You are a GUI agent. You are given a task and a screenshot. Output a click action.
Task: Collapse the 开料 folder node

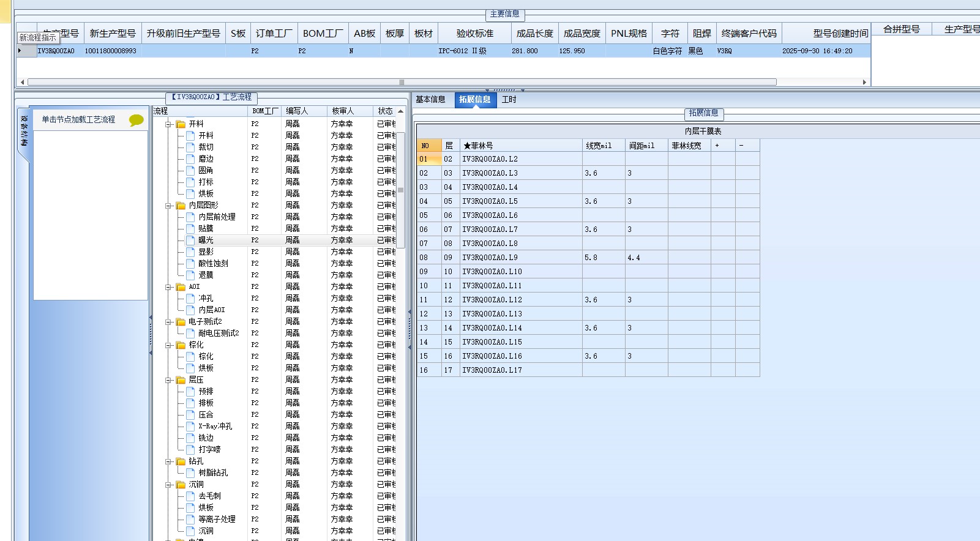(x=168, y=124)
